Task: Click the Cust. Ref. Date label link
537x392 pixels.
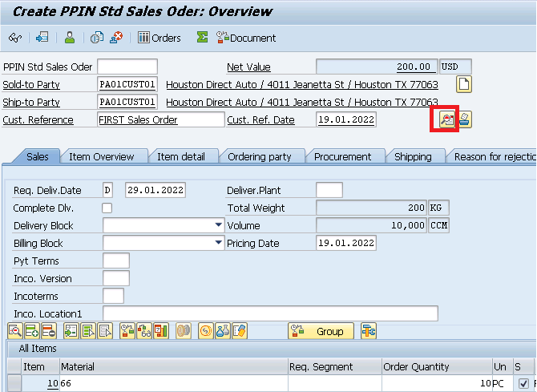Action: coord(260,120)
